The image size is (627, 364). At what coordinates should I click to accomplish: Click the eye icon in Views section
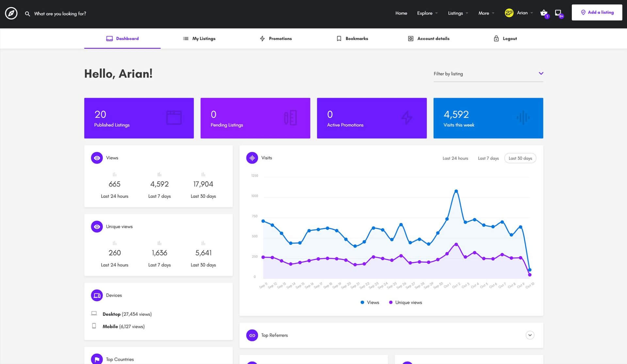pyautogui.click(x=96, y=157)
